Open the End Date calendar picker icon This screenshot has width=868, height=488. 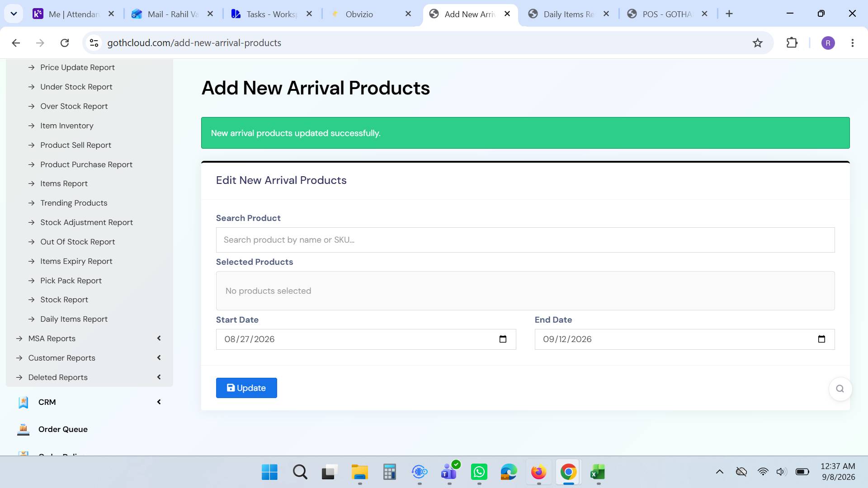(x=821, y=339)
